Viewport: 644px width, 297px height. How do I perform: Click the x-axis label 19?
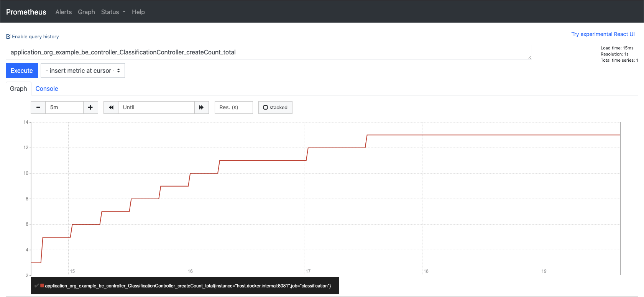544,271
